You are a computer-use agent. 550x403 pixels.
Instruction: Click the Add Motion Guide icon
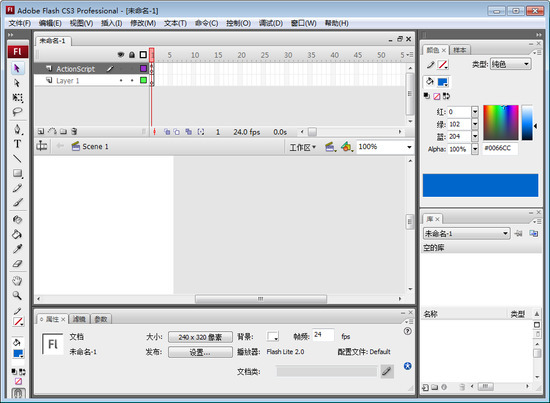52,132
